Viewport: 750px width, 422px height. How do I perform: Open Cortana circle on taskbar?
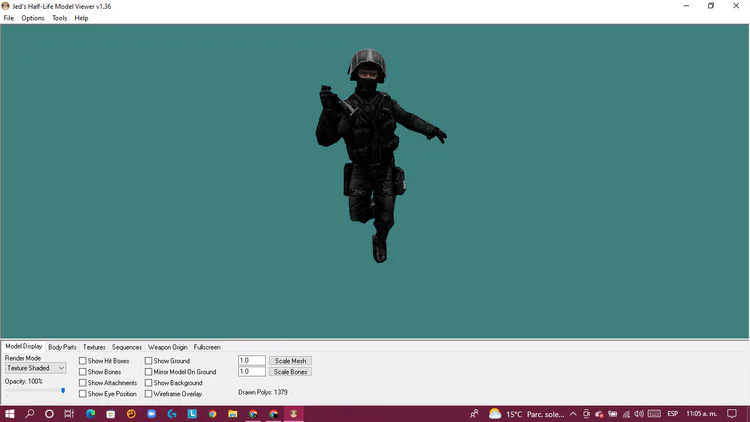point(49,414)
